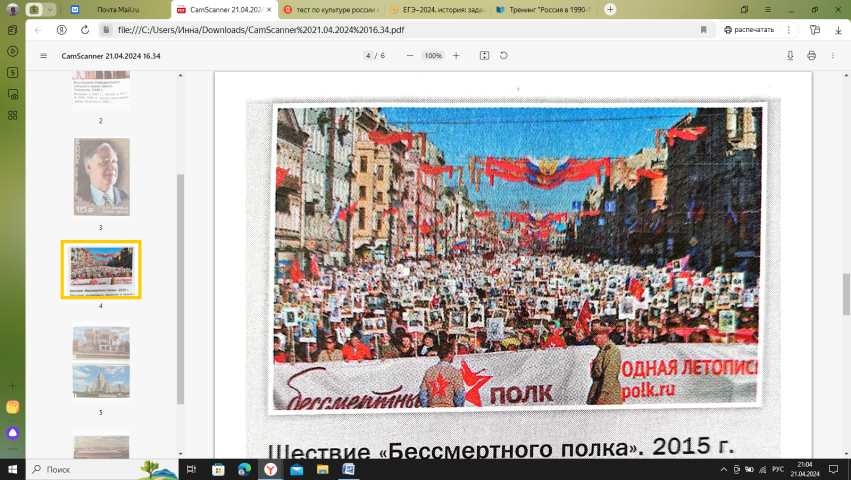Click the current page number field
This screenshot has height=480, width=851.
click(368, 55)
